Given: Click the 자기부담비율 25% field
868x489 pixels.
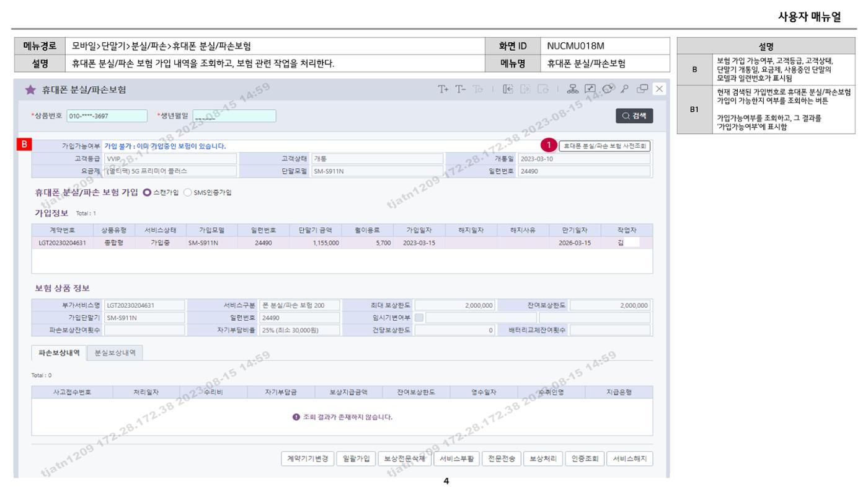Looking at the screenshot, I should point(299,330).
